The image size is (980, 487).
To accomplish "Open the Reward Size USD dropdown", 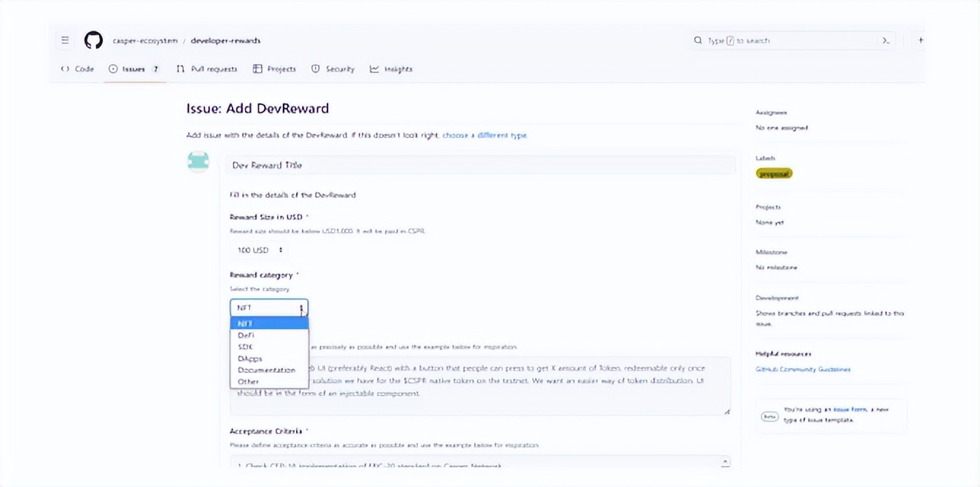I will 258,249.
